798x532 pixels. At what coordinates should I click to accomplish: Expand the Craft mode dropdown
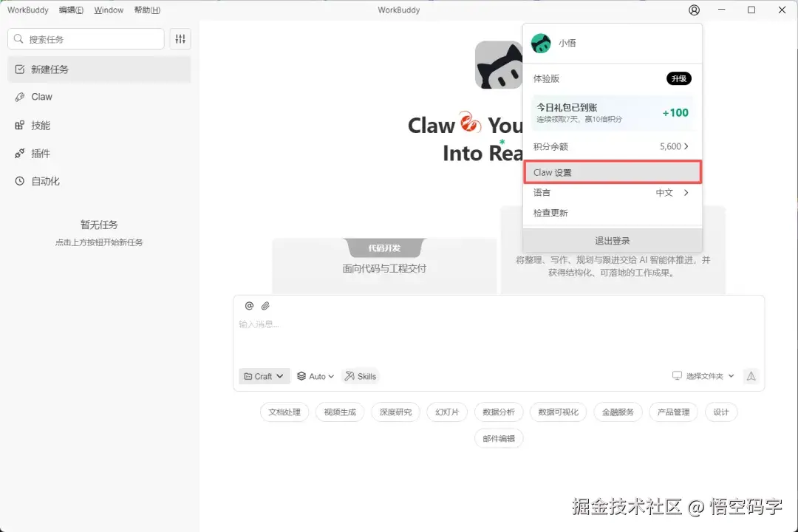[264, 376]
